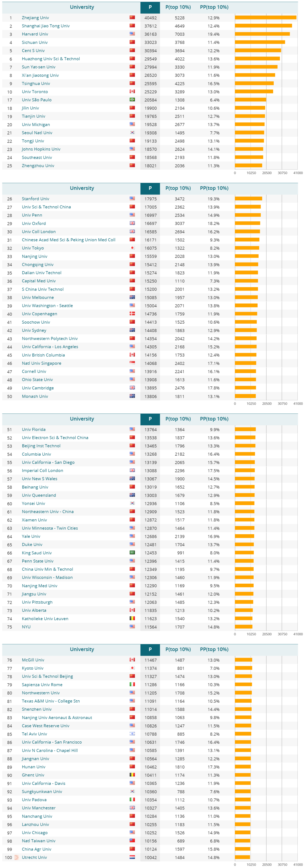Click the Singapore flag next to Natl Univ Singapore
This screenshot has height=868, width=305.
coord(132,363)
